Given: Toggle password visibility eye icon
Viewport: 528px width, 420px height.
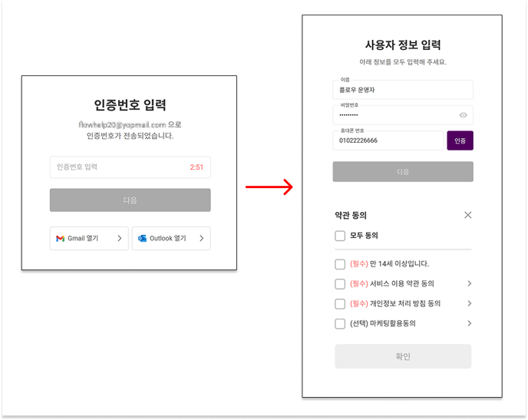Looking at the screenshot, I should (463, 115).
